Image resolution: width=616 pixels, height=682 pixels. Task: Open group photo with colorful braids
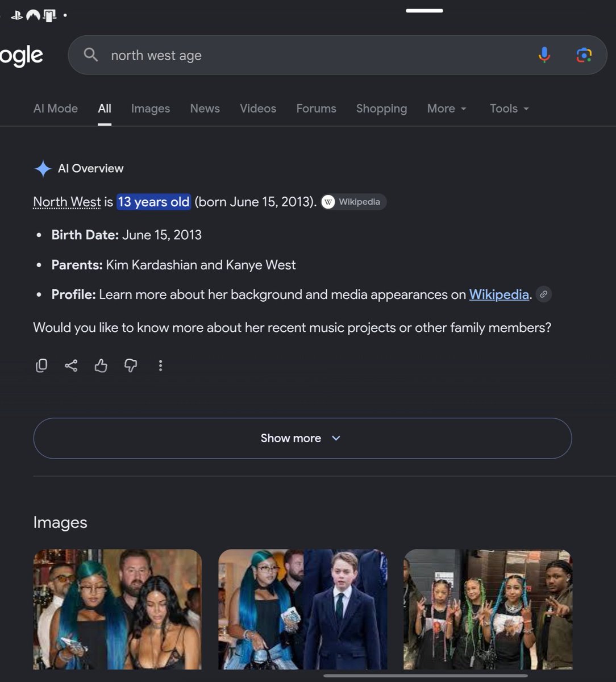coord(488,609)
